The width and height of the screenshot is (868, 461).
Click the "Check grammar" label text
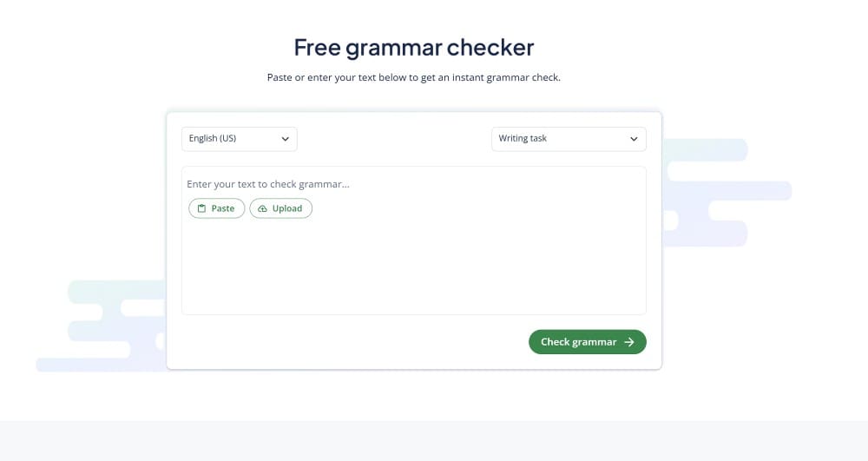coord(578,342)
